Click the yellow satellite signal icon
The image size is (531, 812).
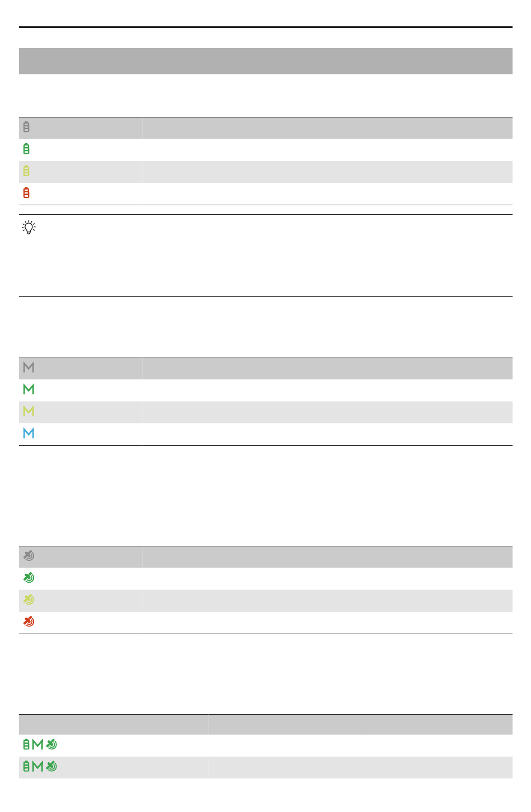[x=29, y=599]
